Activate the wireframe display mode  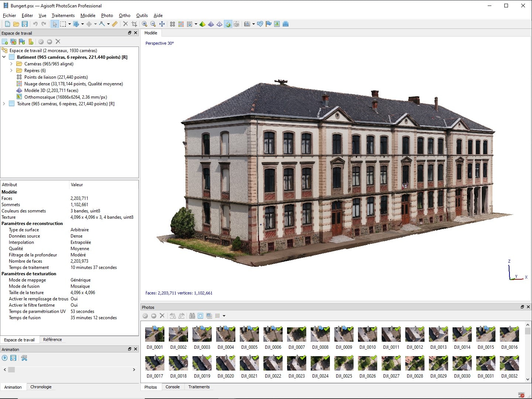click(x=219, y=24)
